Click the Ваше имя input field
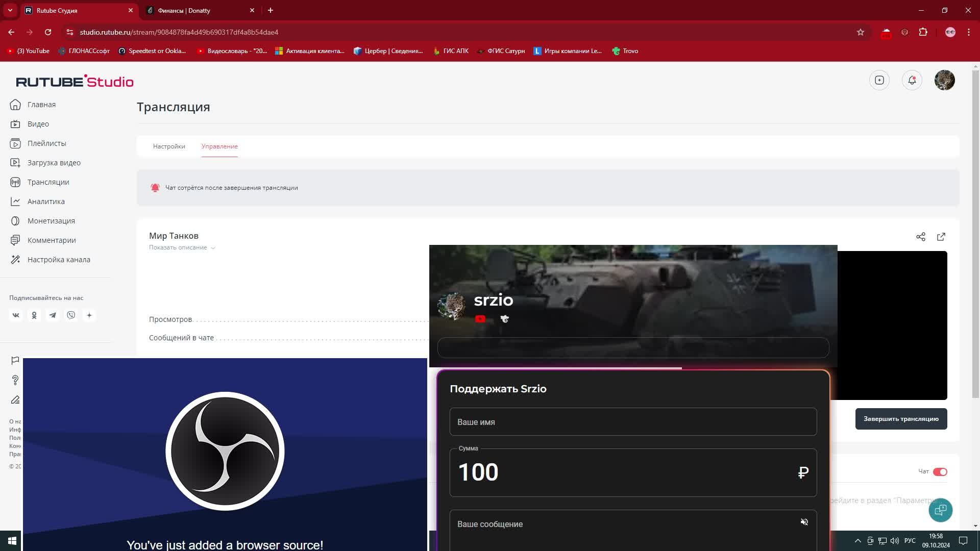Image resolution: width=980 pixels, height=551 pixels. coord(632,422)
